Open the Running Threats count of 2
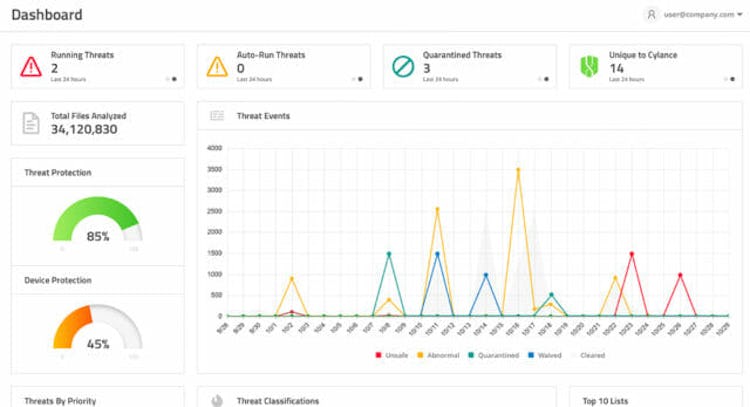 (55, 68)
